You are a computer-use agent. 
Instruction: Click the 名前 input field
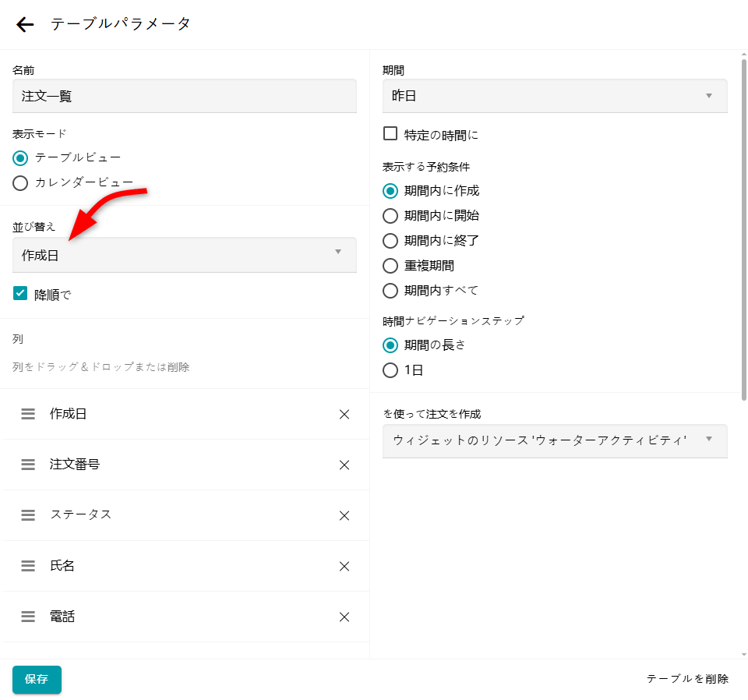(x=184, y=96)
